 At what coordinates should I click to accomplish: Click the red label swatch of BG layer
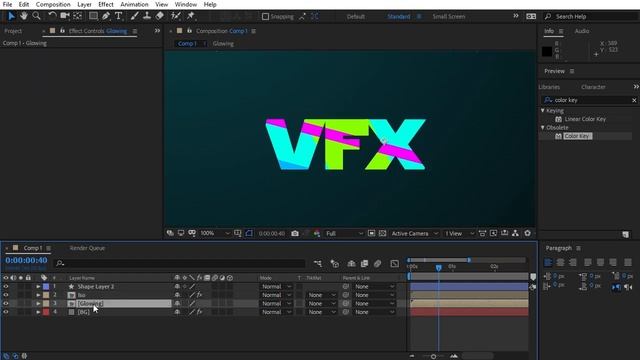(x=46, y=312)
